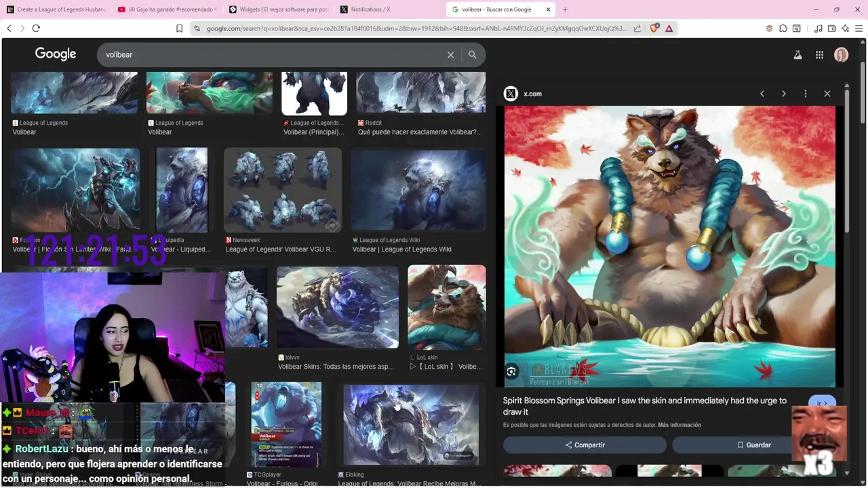Open the x.com source link icon

(511, 94)
